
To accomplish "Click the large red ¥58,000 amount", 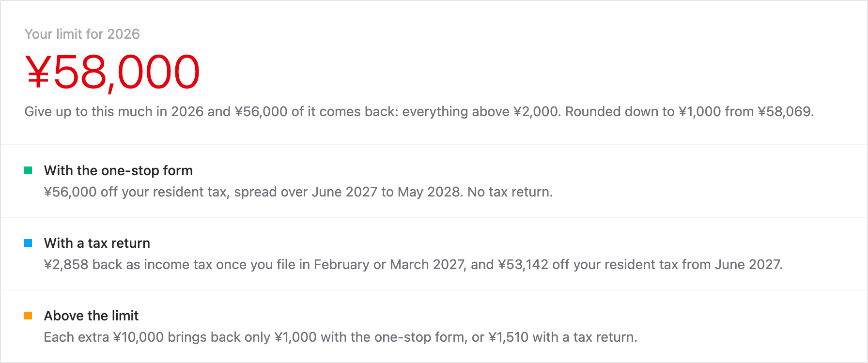I will (112, 72).
